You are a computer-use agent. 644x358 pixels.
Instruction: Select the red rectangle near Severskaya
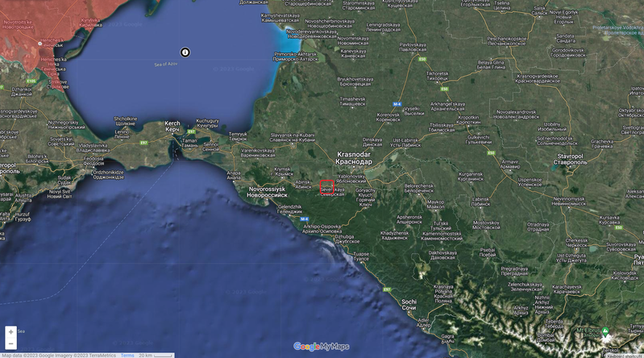[x=326, y=185]
